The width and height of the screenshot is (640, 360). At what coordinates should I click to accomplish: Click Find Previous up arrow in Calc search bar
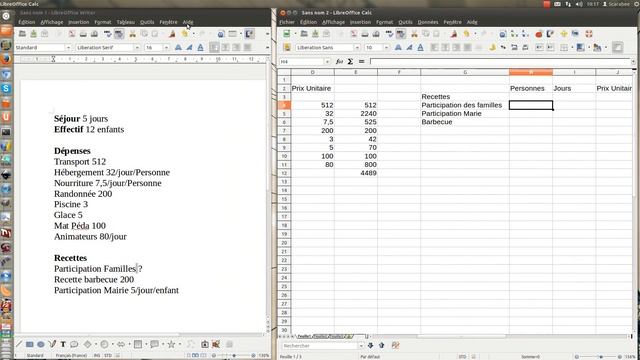[x=382, y=345]
